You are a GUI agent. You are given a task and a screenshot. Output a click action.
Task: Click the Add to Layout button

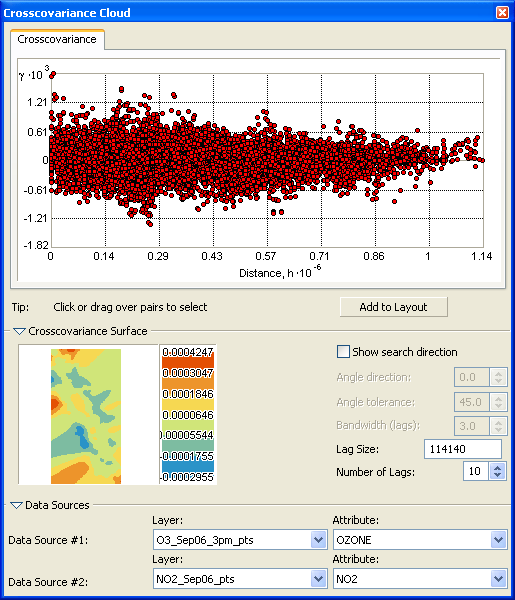tap(393, 307)
